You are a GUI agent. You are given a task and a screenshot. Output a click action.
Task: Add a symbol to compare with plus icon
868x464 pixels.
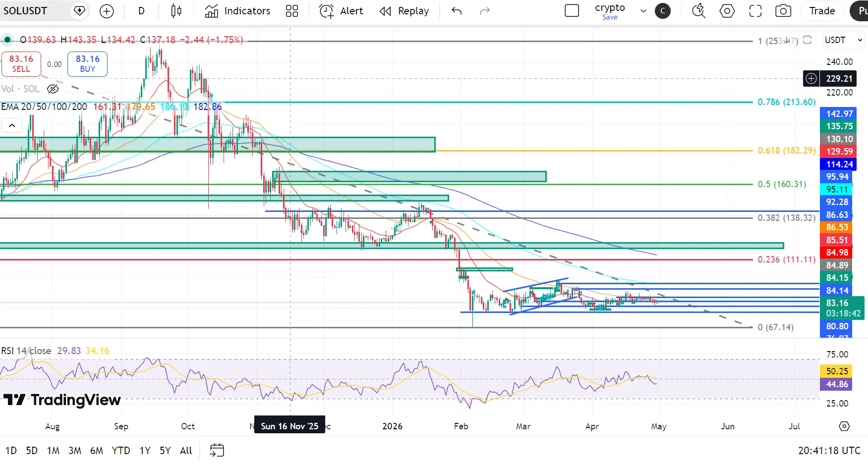107,11
